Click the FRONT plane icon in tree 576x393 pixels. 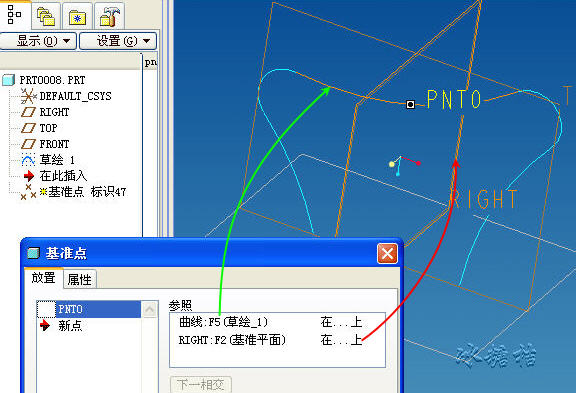pyautogui.click(x=28, y=144)
